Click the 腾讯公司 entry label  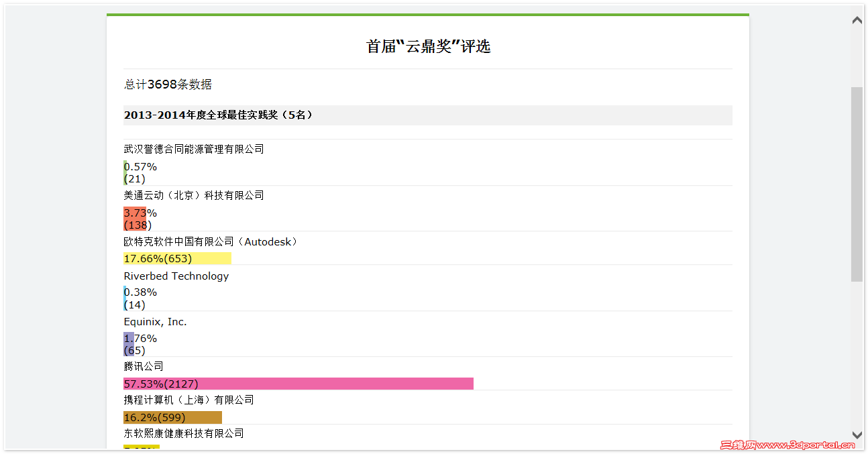(144, 366)
